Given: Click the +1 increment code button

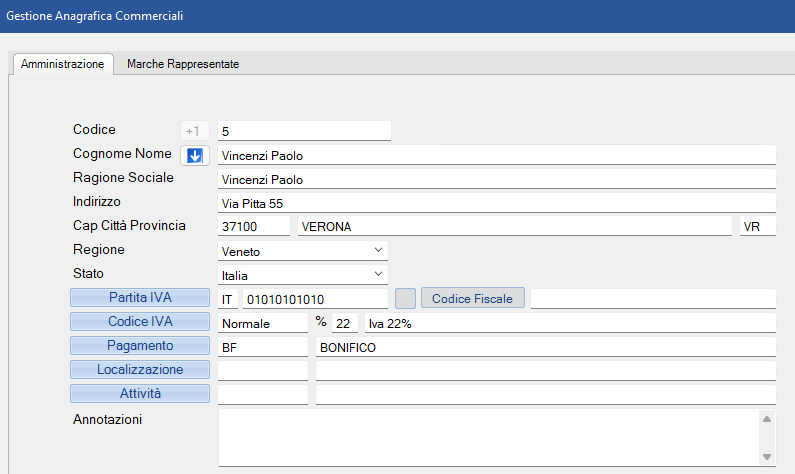Looking at the screenshot, I should point(193,131).
